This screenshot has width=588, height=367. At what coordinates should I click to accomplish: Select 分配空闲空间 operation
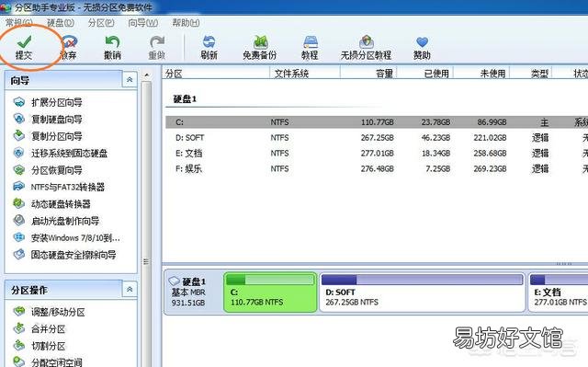click(57, 362)
